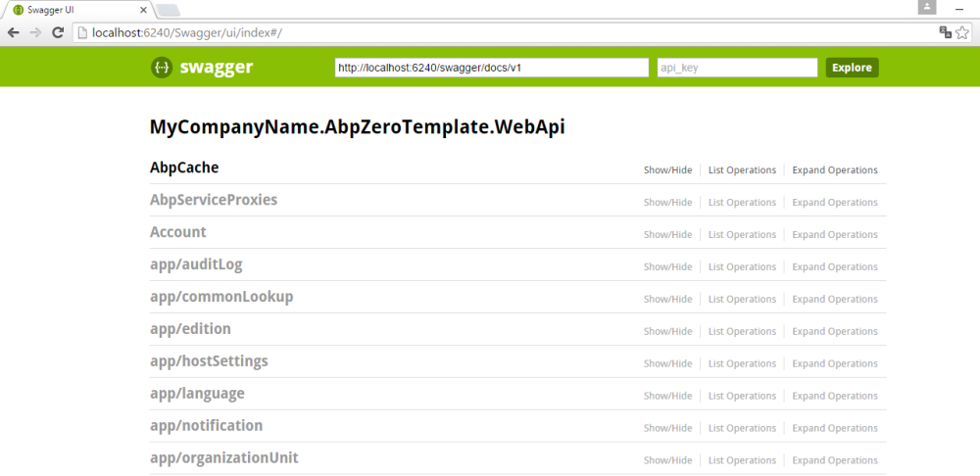Go back using the browser back arrow
Image resolution: width=980 pixels, height=476 pixels.
(13, 32)
